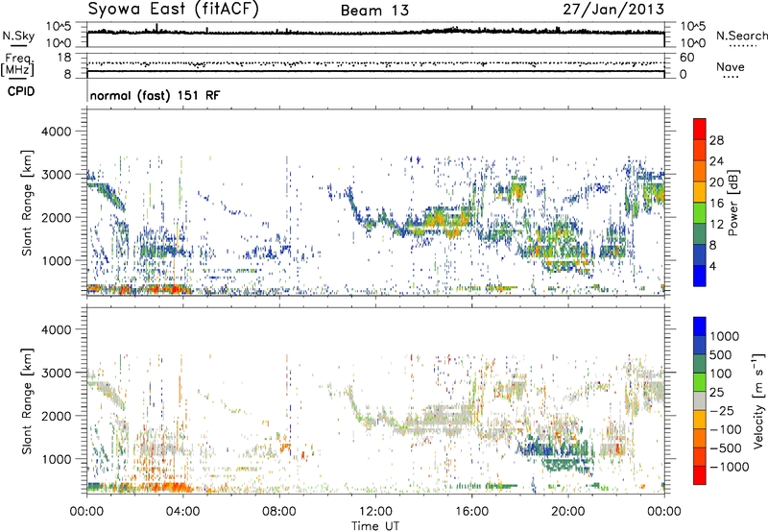The height and width of the screenshot is (532, 768).
Task: Click the "4000" range label on the power panel
Action: tap(56, 132)
